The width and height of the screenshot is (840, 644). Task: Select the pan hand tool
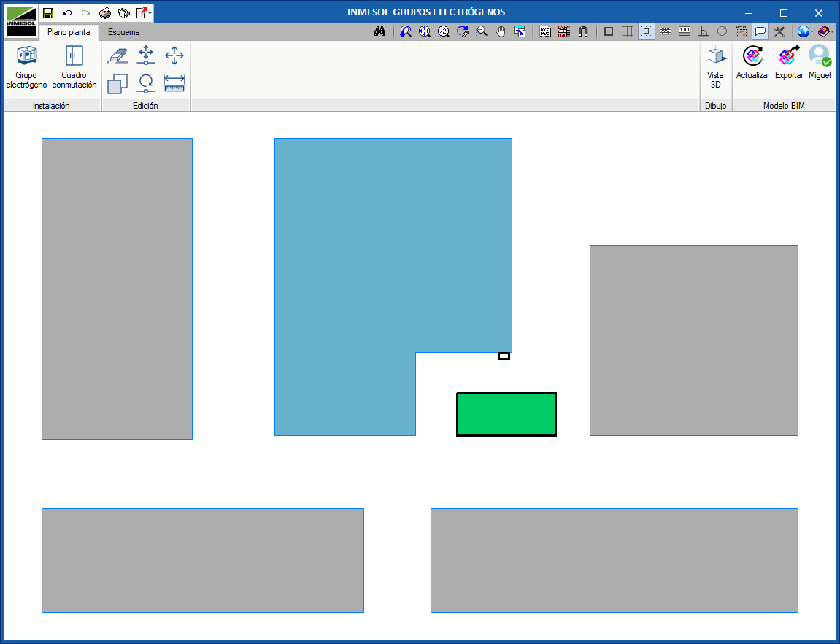click(x=501, y=31)
